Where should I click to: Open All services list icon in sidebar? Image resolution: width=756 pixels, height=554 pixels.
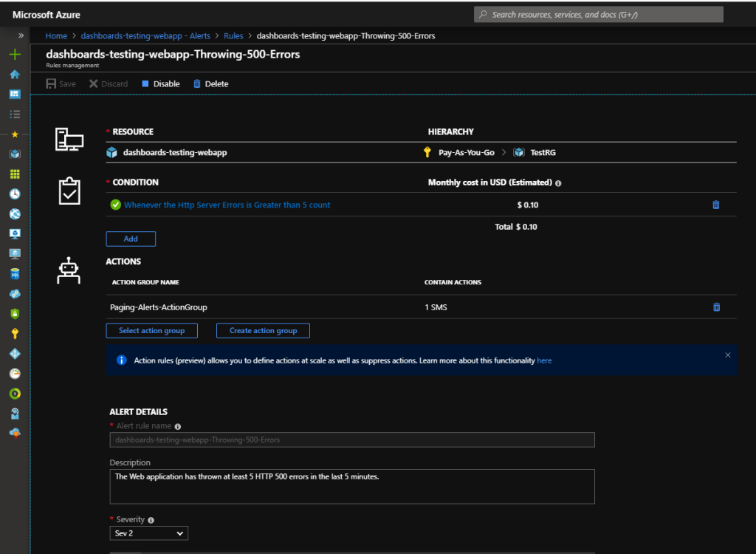point(15,114)
